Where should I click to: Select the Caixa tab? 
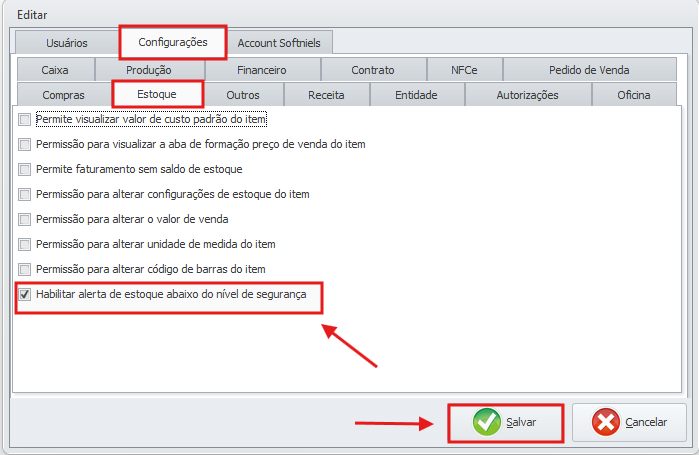tap(55, 70)
